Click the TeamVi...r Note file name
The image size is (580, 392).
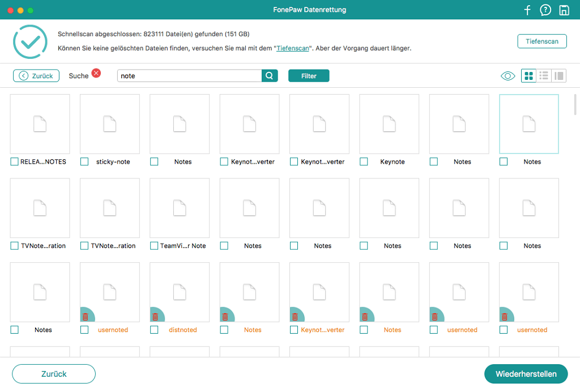coord(183,246)
